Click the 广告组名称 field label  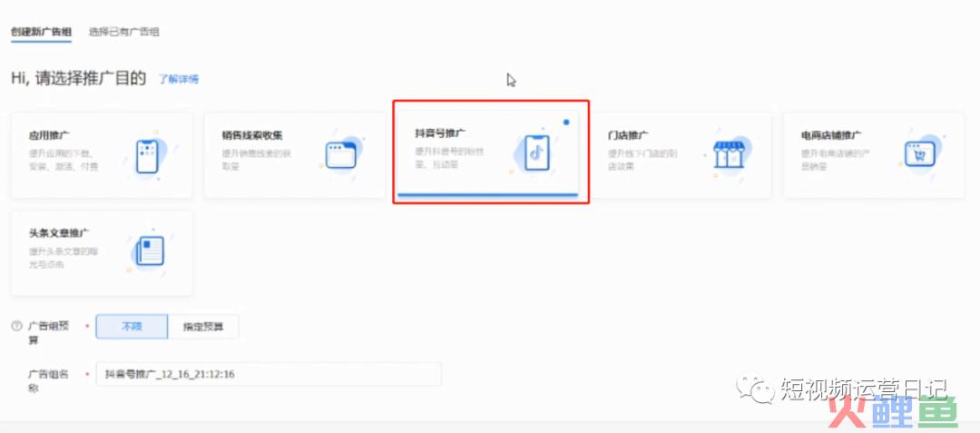click(51, 380)
